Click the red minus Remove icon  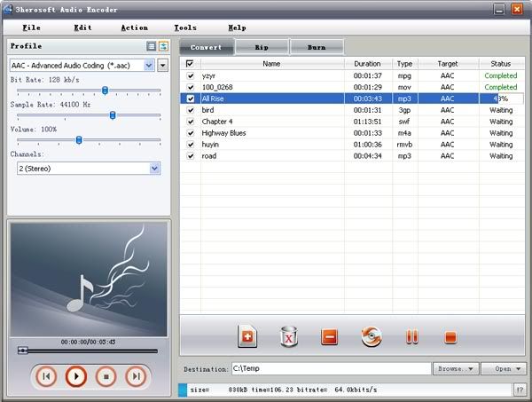(329, 336)
